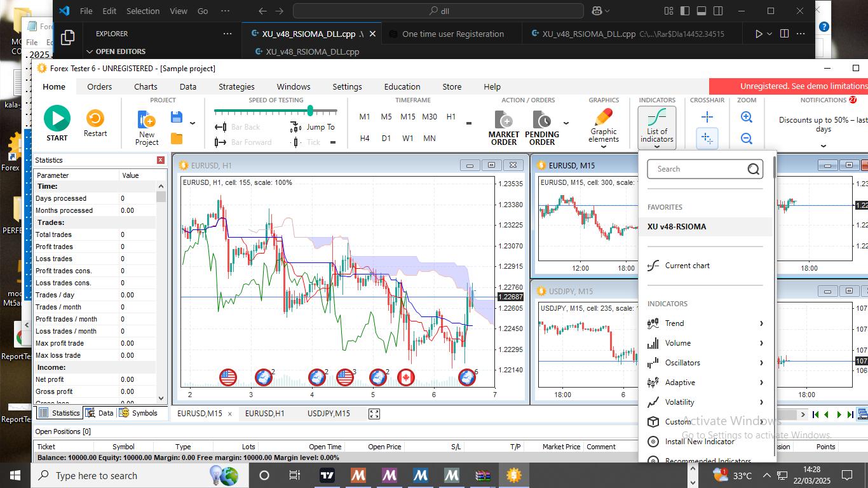
Task: Close the Statistics panel
Action: tap(161, 160)
